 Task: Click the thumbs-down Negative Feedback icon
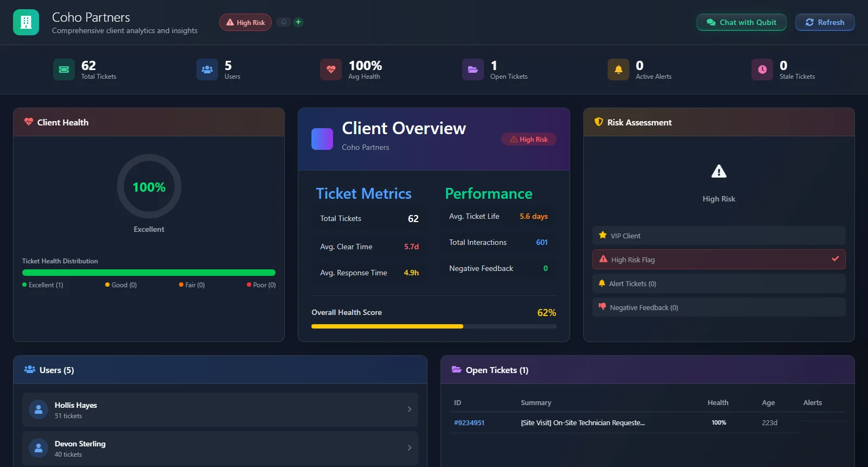tap(602, 307)
